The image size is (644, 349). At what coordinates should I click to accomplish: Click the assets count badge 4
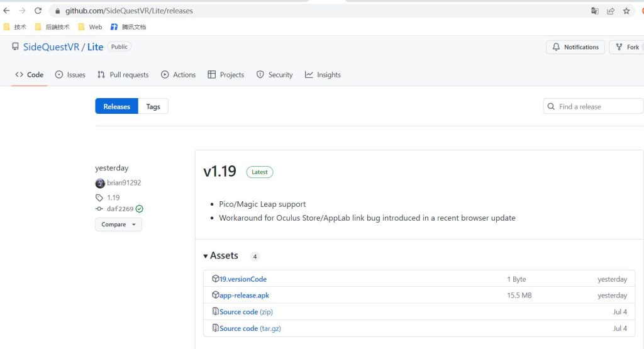[x=255, y=257]
